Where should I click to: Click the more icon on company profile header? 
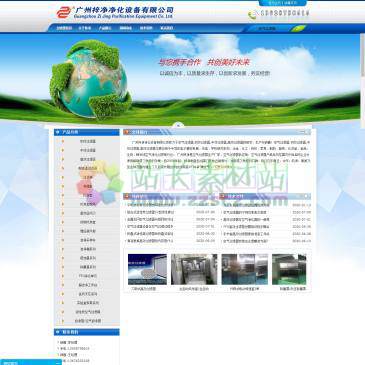coord(305,132)
